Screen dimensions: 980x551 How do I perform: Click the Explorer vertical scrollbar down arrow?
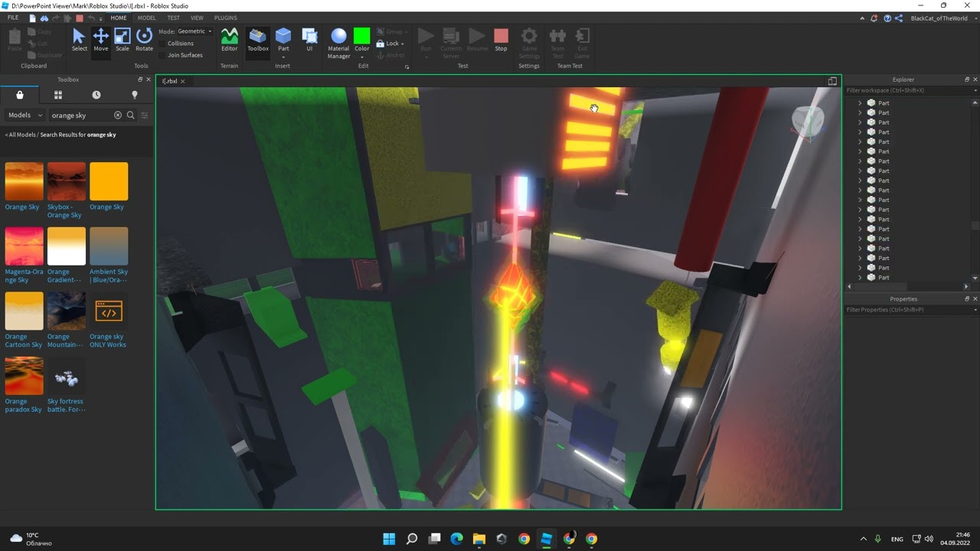[x=975, y=278]
